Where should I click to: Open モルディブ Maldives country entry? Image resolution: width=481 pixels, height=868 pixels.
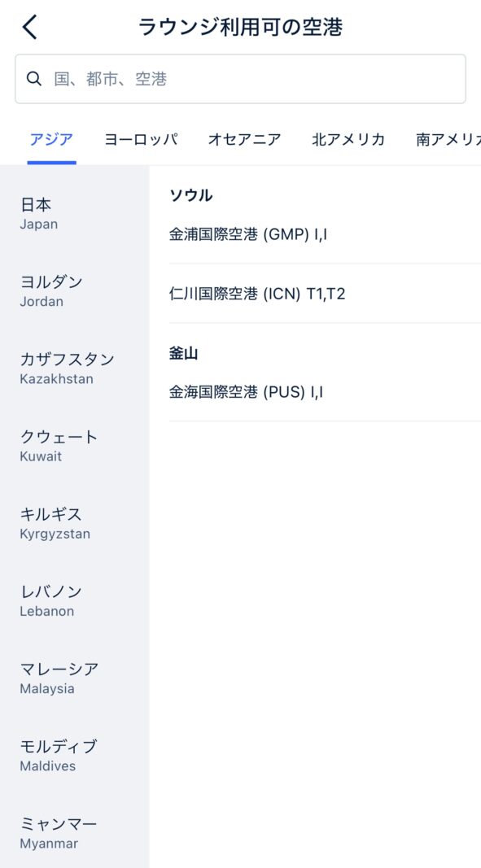click(74, 757)
